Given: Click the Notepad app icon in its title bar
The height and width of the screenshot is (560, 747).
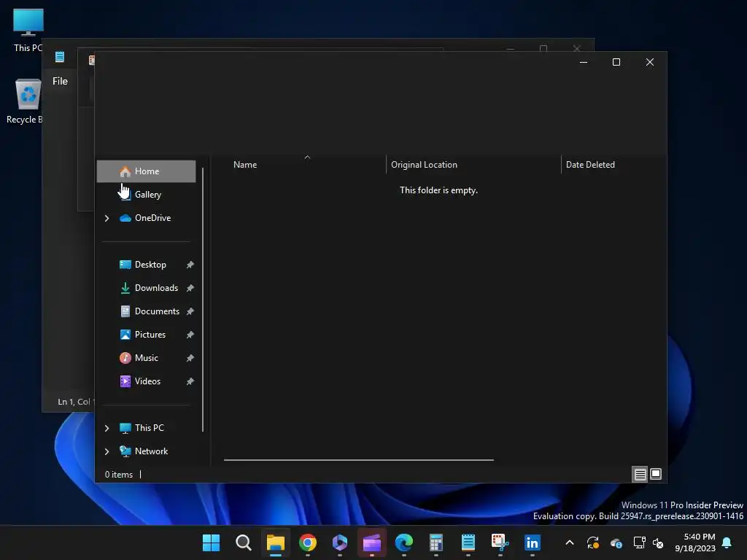Looking at the screenshot, I should (x=60, y=57).
